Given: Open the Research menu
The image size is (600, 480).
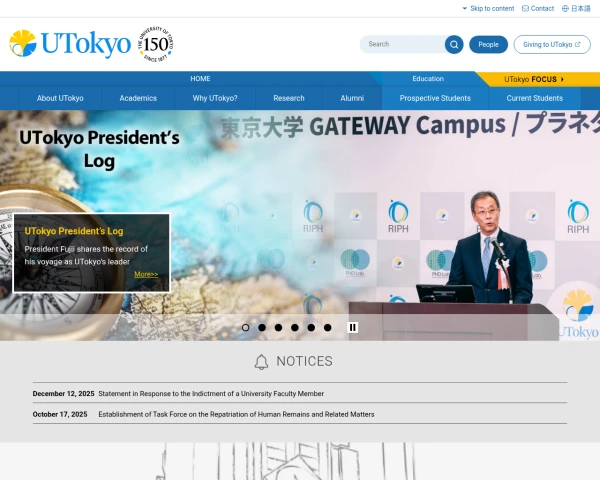Looking at the screenshot, I should [x=289, y=98].
